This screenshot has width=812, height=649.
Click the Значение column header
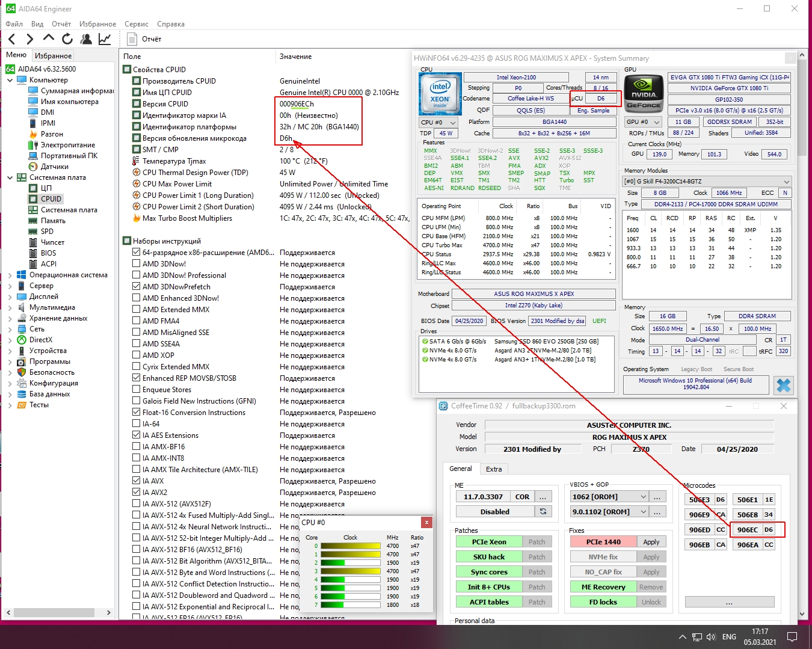point(296,57)
